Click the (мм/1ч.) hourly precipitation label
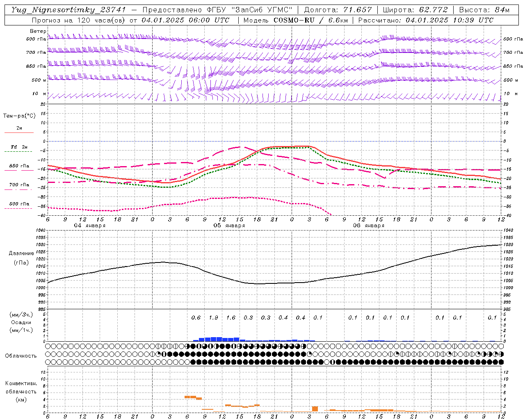Image resolution: width=525 pixels, height=420 pixels. (x=21, y=330)
